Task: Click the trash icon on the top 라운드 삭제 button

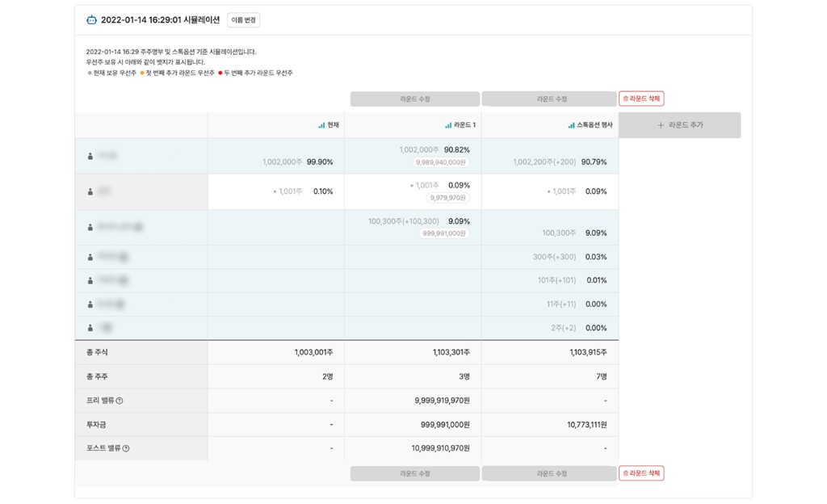Action: [626, 98]
